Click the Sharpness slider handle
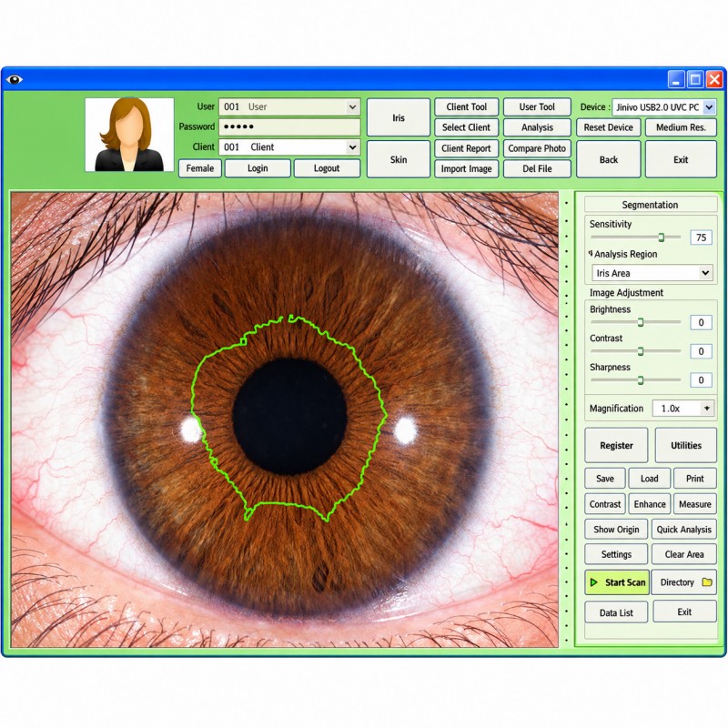728x728 pixels. tap(641, 380)
